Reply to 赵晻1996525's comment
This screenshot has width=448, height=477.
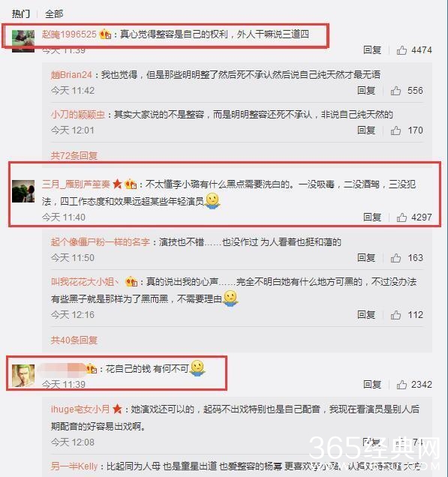click(372, 50)
